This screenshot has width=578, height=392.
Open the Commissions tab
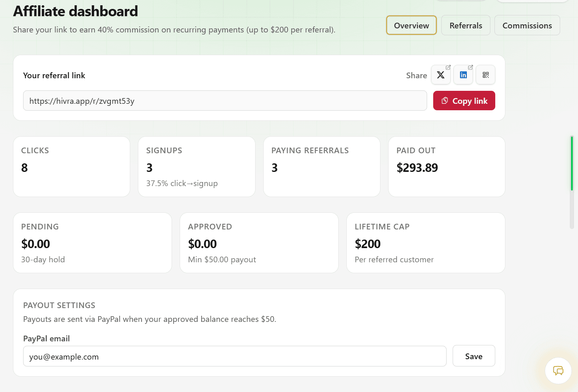click(527, 25)
